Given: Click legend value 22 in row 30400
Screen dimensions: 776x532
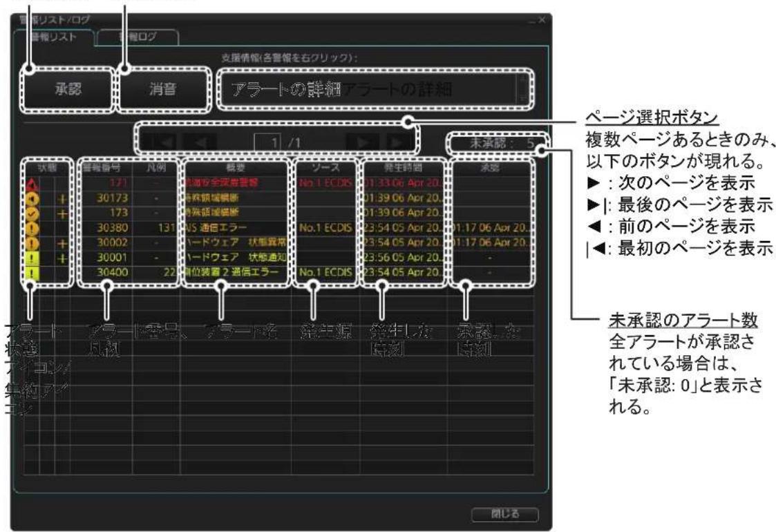Looking at the screenshot, I should [x=170, y=272].
